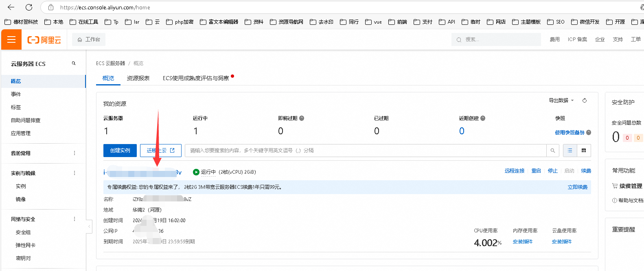Open the 在线工具 bookmark folder
644x271 pixels.
84,22
